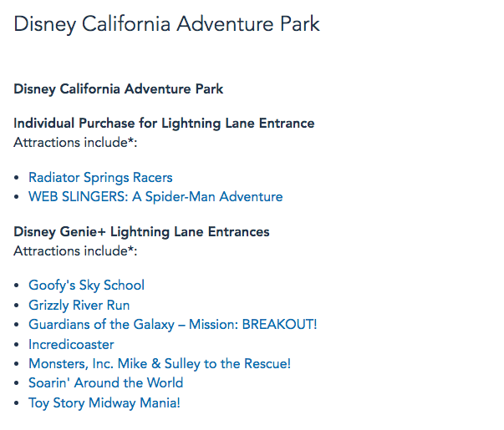
Task: Open Goofy's Sky School attraction link
Action: tap(86, 285)
